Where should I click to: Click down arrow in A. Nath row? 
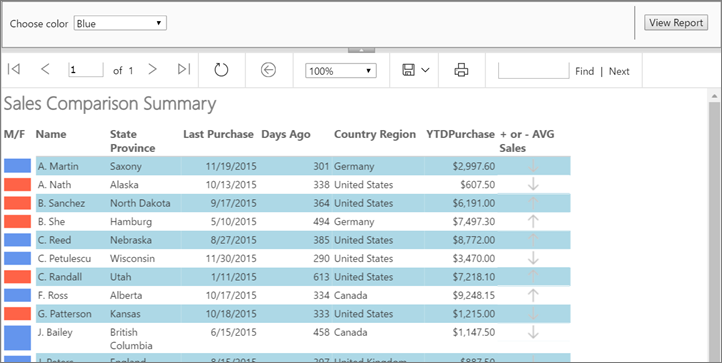[533, 184]
